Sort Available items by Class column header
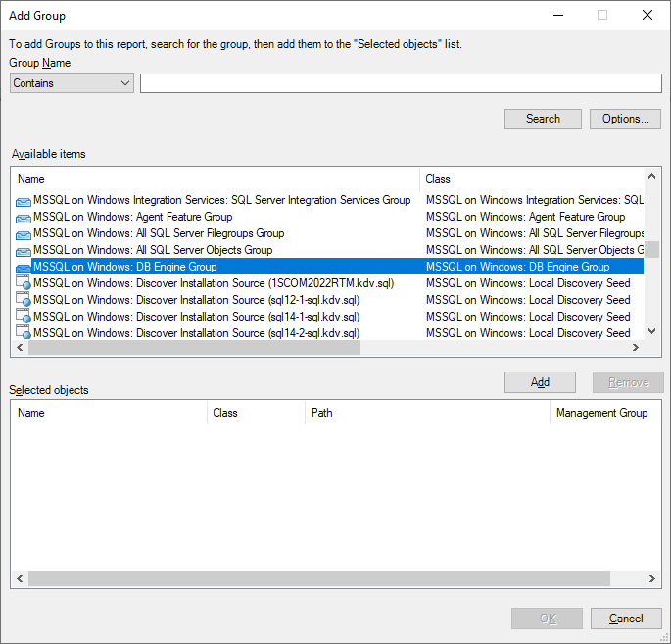This screenshot has width=671, height=644. click(x=532, y=179)
